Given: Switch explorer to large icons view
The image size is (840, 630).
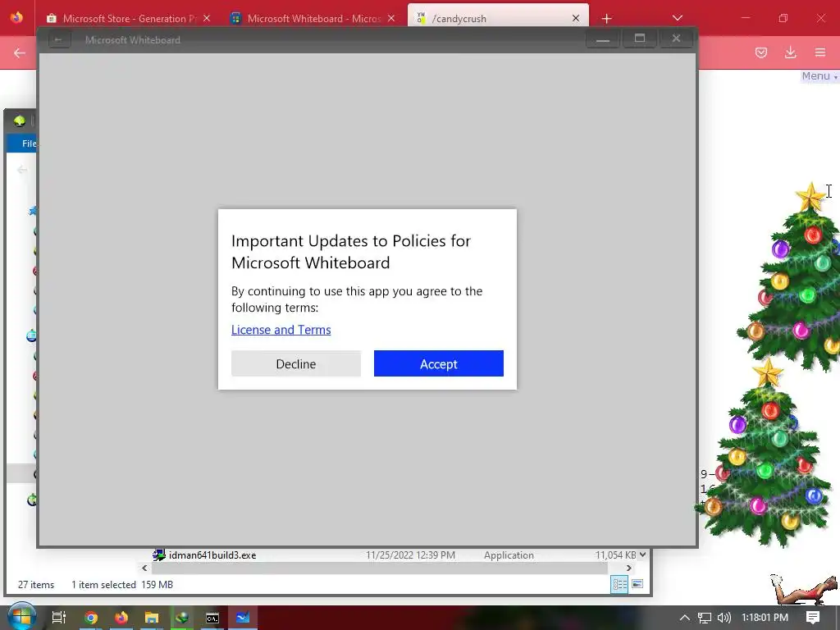Looking at the screenshot, I should pyautogui.click(x=637, y=584).
